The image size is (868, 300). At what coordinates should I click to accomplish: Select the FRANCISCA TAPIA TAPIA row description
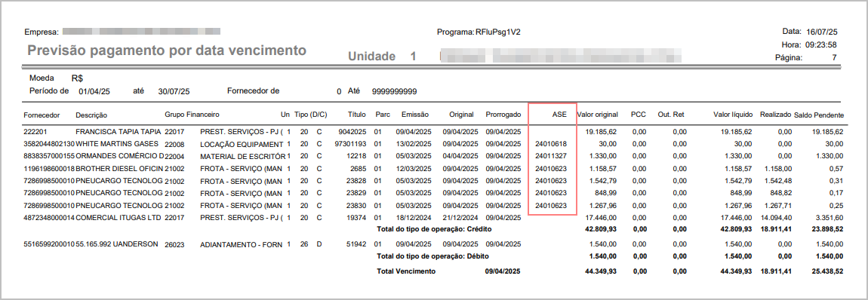point(118,132)
